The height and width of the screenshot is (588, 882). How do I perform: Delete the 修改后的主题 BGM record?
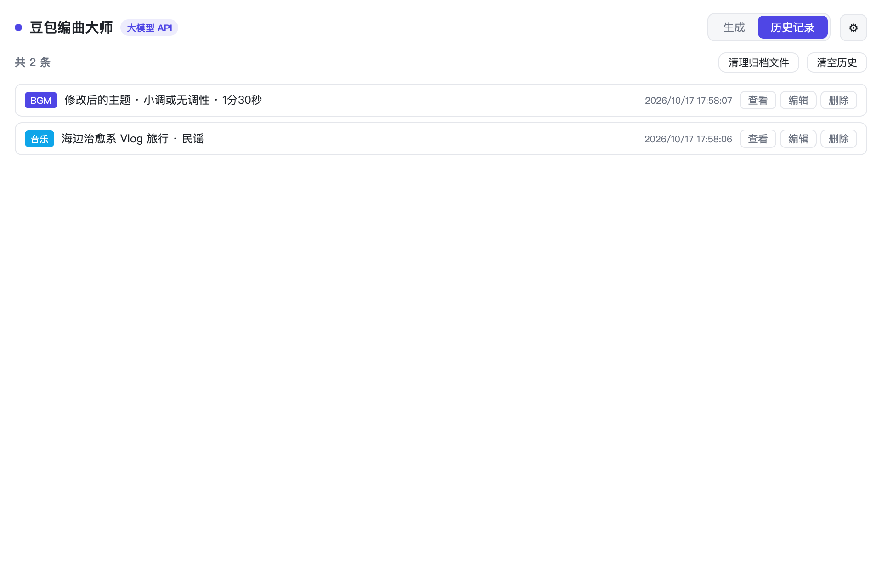pyautogui.click(x=838, y=100)
